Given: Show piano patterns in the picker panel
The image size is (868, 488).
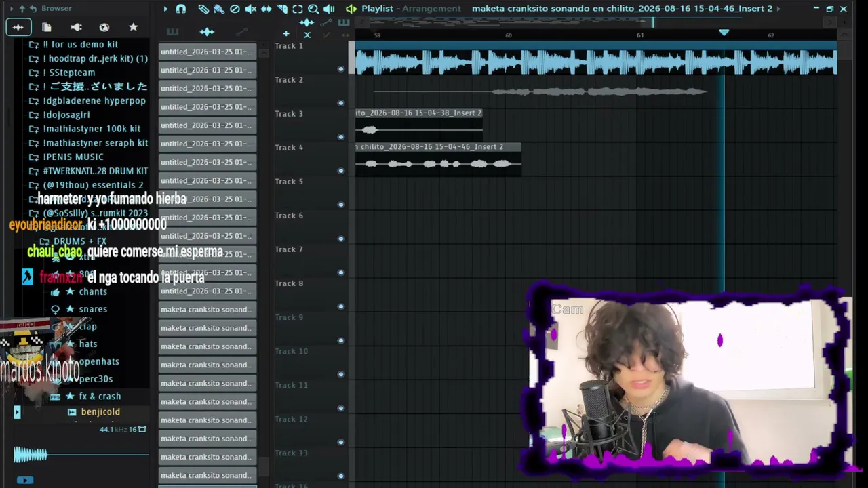Looking at the screenshot, I should (172, 32).
